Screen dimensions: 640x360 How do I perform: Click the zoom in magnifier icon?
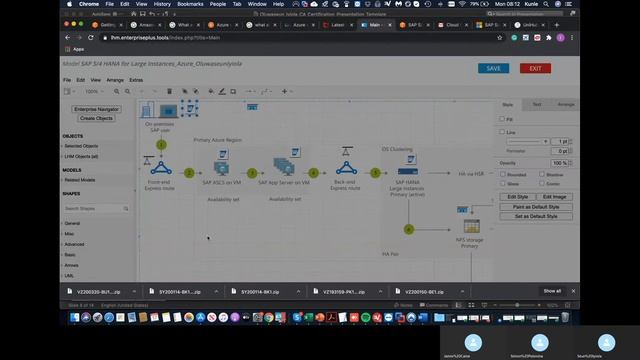coord(117,91)
